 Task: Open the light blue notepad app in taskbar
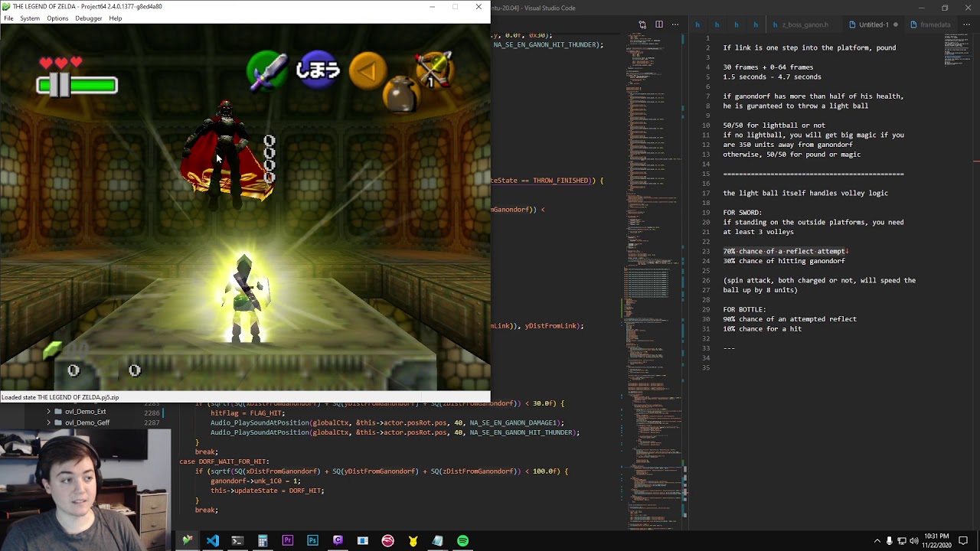(x=438, y=541)
